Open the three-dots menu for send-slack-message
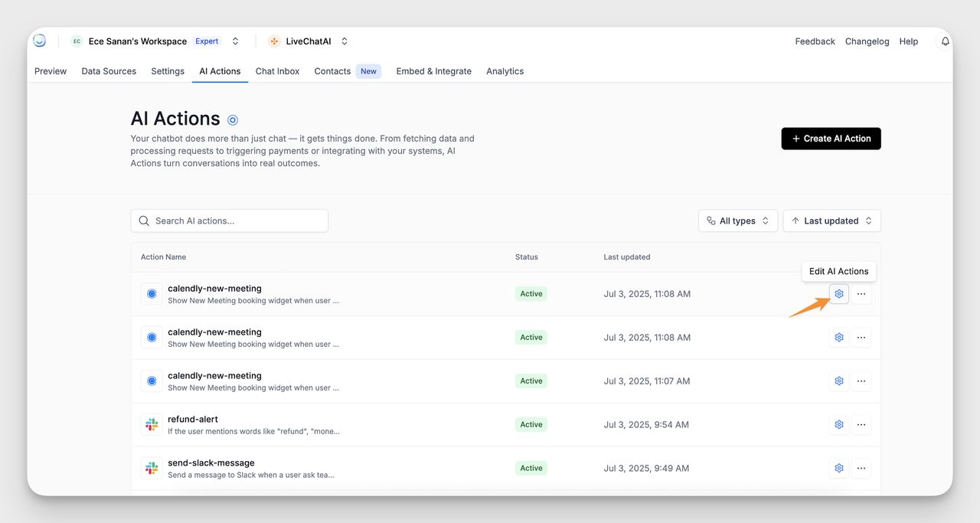The image size is (980, 523). 861,469
